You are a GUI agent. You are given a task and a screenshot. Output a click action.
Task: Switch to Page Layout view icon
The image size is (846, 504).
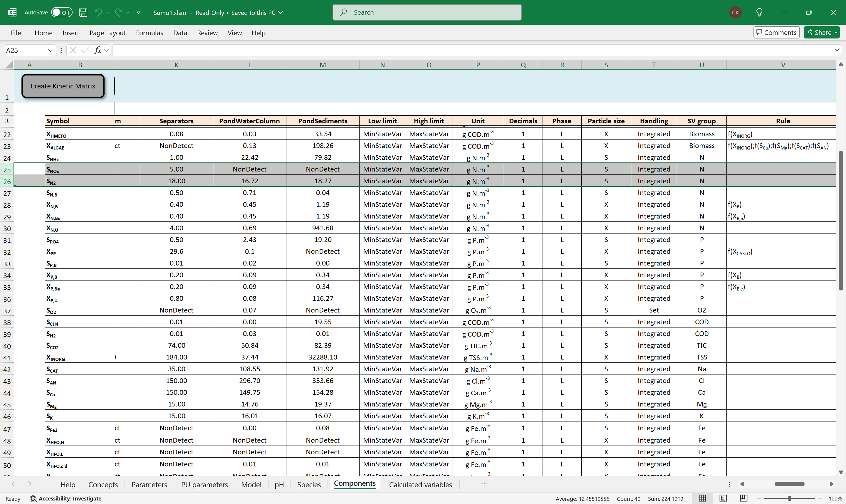tap(723, 498)
